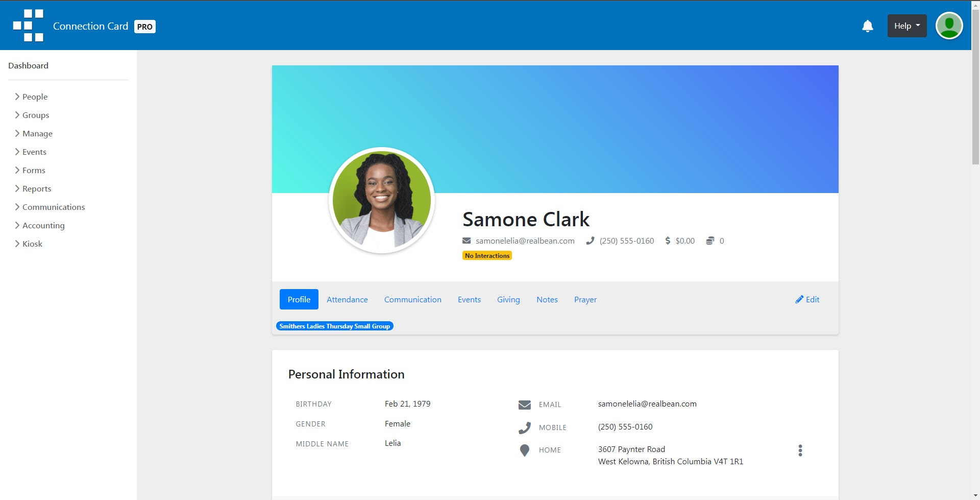This screenshot has height=500, width=980.
Task: Open the three-dot menu next to home address
Action: [x=800, y=451]
